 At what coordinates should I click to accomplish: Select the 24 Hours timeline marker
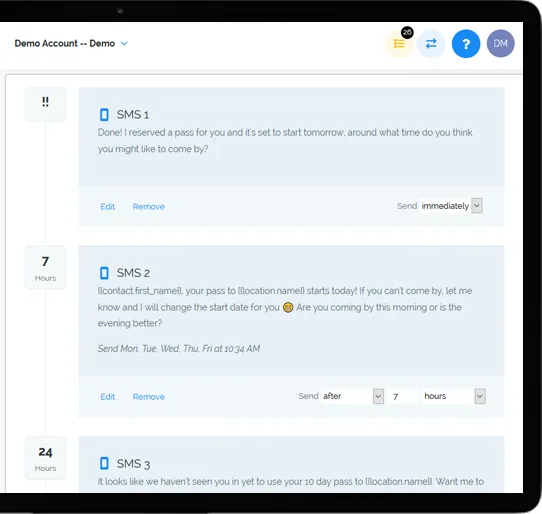coord(45,458)
